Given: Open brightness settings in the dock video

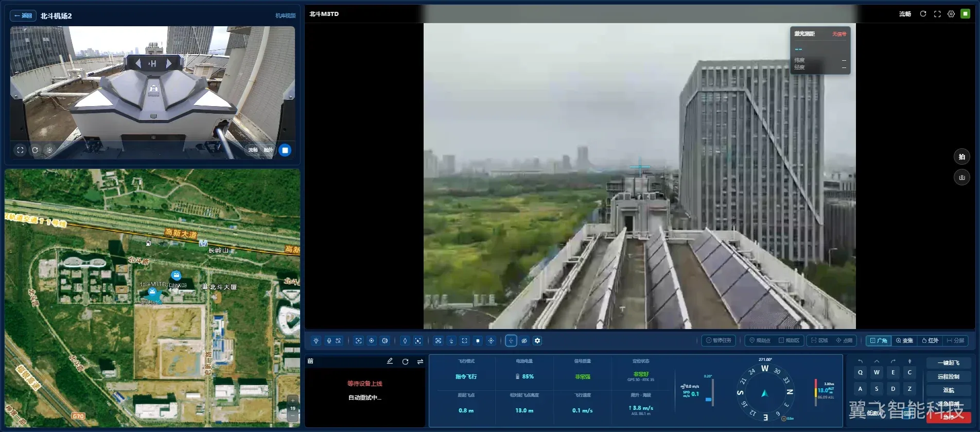Looking at the screenshot, I should 49,150.
